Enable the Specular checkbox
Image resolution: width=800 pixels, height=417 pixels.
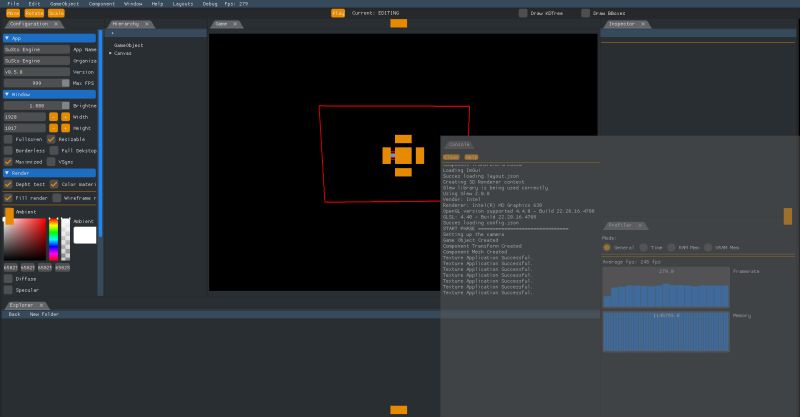coord(8,290)
